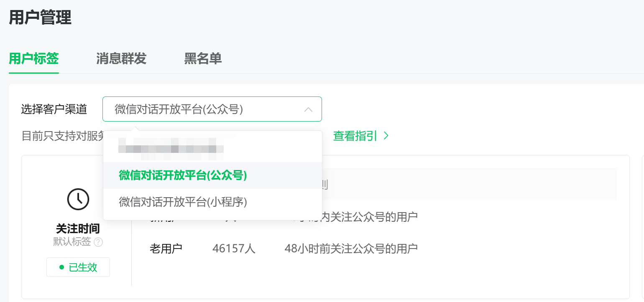Choose 微信对话开放平台(小程序) option
Viewport: 644px width, 302px height.
coord(212,202)
